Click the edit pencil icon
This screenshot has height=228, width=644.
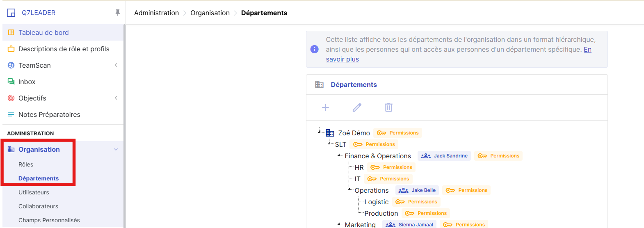[x=357, y=107]
